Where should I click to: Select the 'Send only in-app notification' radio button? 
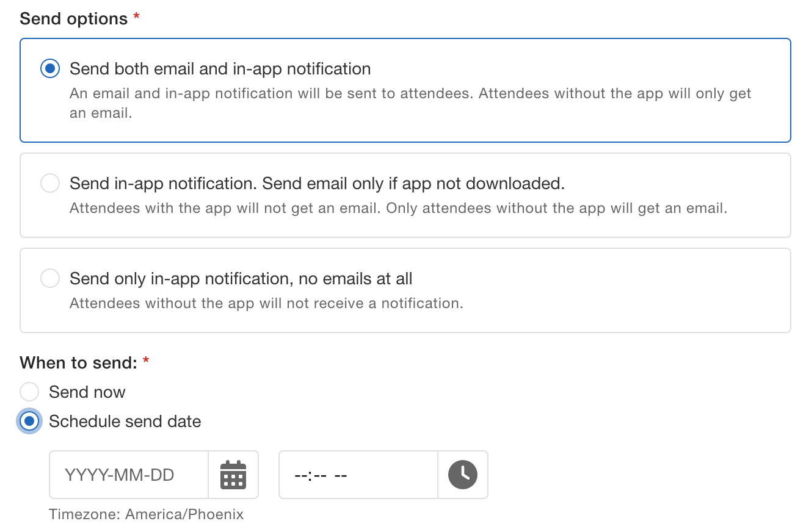50,279
